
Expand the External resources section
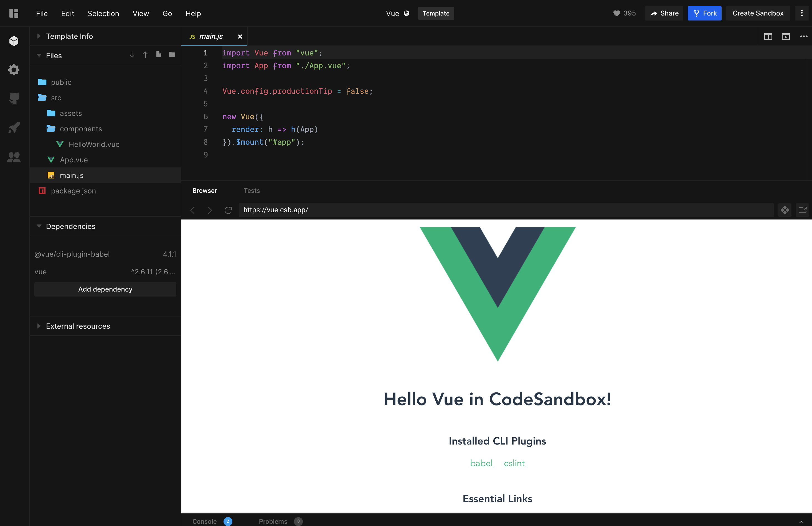(105, 326)
